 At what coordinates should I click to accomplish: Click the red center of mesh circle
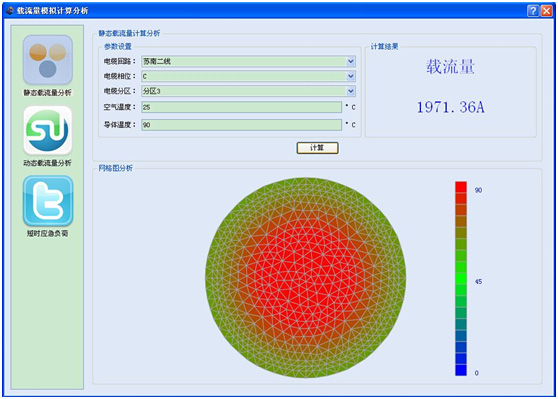[305, 278]
